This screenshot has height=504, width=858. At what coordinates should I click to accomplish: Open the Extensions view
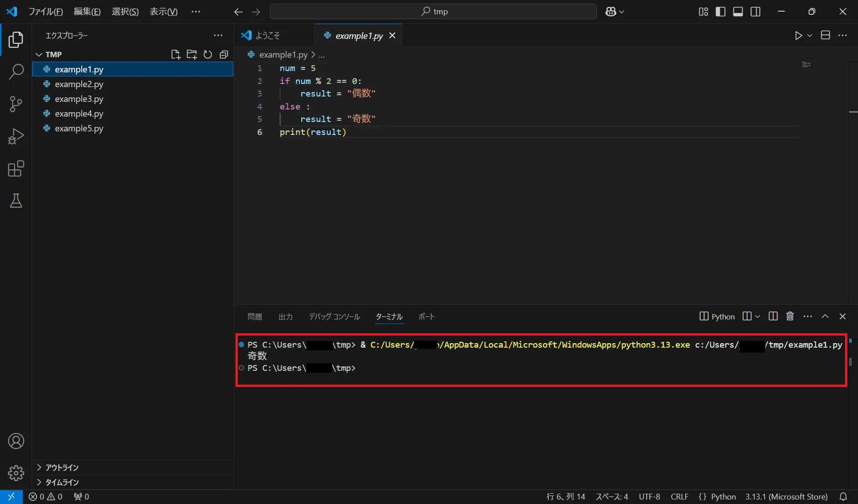pyautogui.click(x=16, y=168)
